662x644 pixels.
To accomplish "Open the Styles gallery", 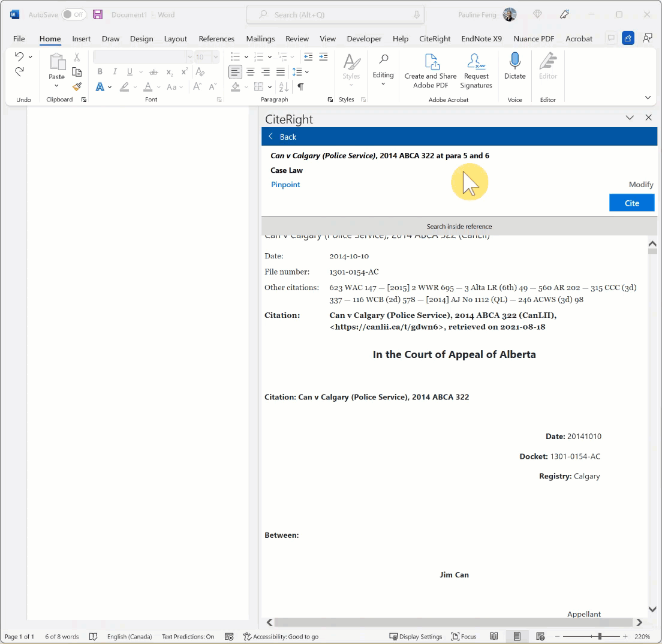I will (351, 70).
